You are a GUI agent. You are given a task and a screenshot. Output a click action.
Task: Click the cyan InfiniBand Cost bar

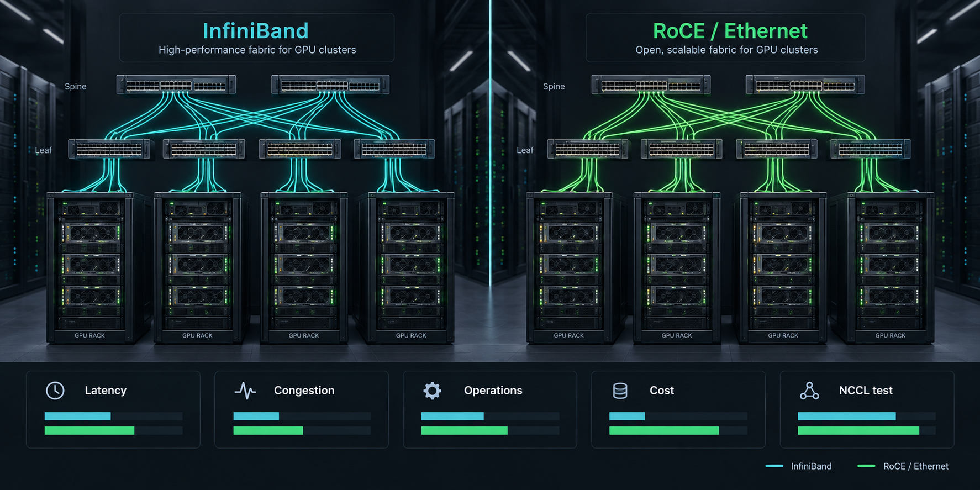(627, 416)
